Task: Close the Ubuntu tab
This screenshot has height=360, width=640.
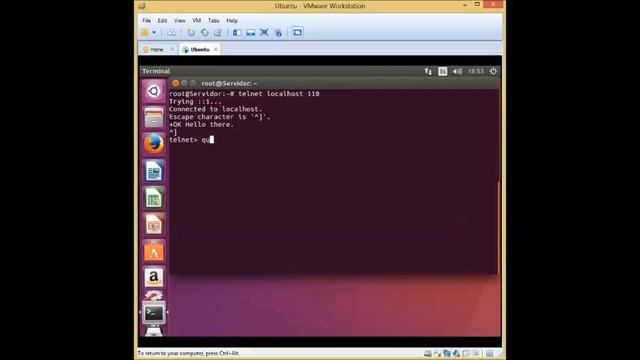Action: tap(216, 49)
